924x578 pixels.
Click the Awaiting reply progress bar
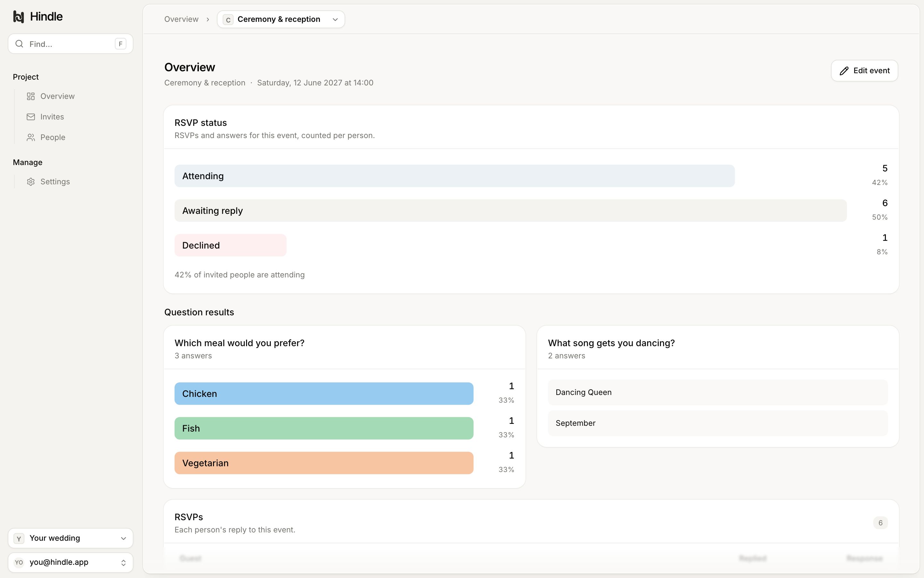pos(510,211)
